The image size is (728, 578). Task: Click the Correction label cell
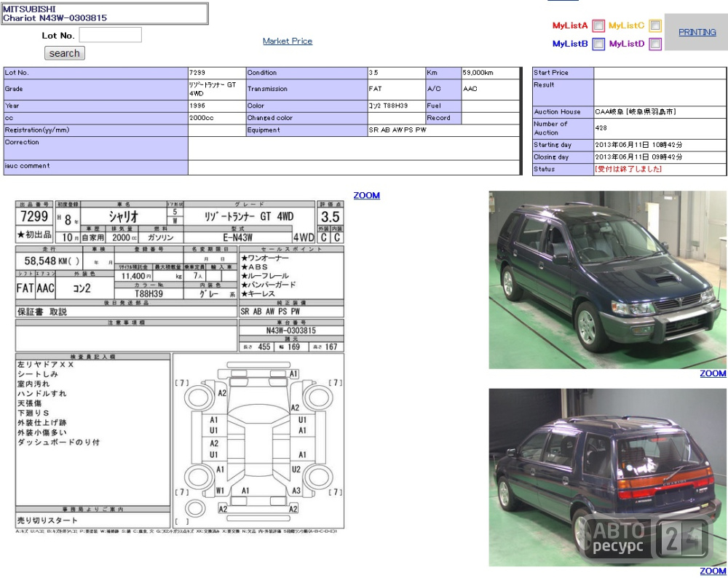pyautogui.click(x=95, y=148)
